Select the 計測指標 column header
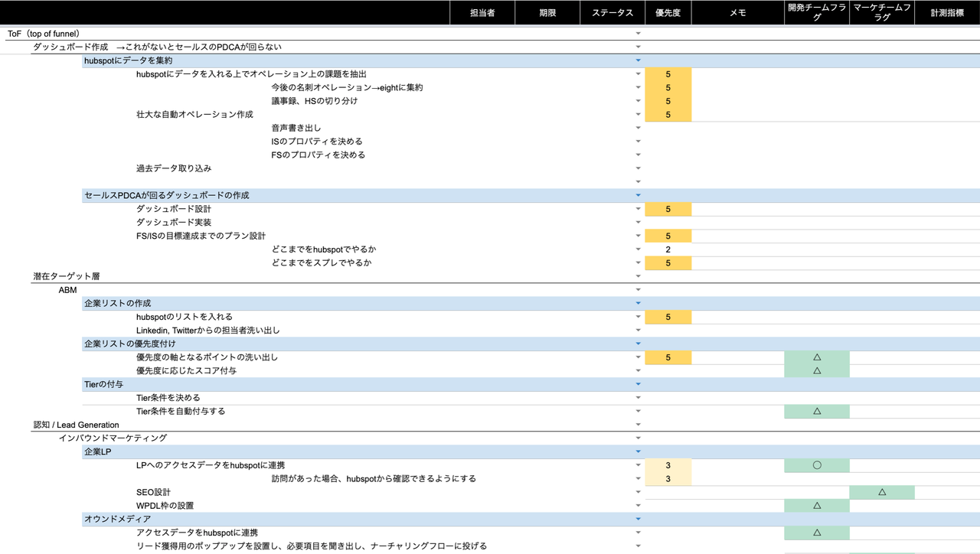 (947, 13)
